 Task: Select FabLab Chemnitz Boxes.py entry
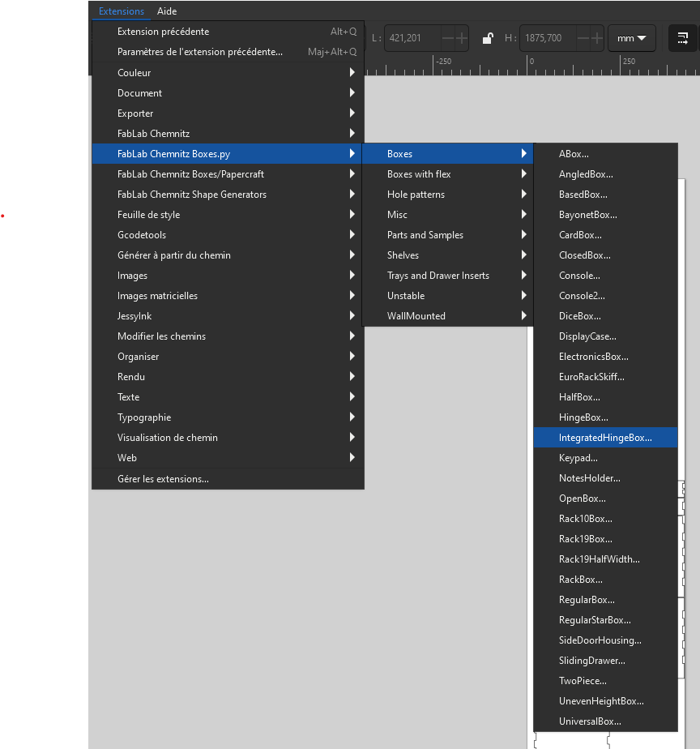(x=228, y=154)
